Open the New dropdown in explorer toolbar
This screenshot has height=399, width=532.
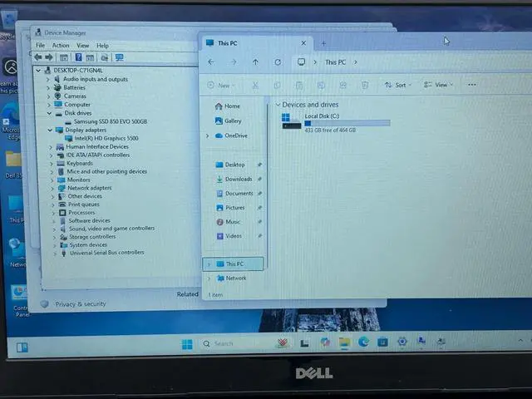[x=221, y=85]
